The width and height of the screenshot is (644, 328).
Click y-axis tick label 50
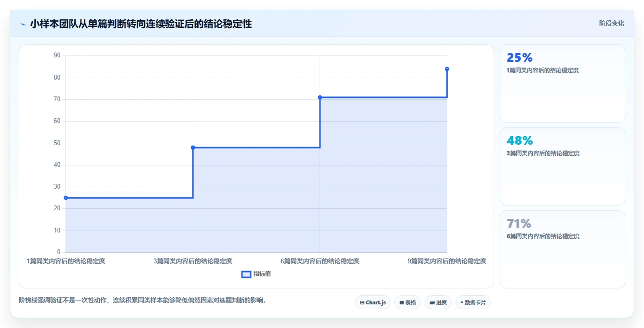pos(57,143)
